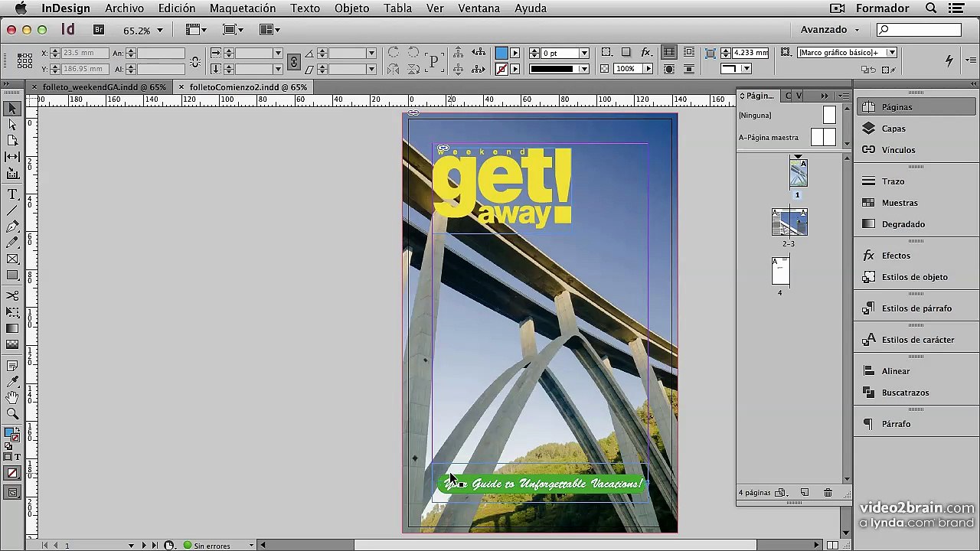Choose the Selection tool (black arrow)
This screenshot has height=551, width=980.
point(12,109)
